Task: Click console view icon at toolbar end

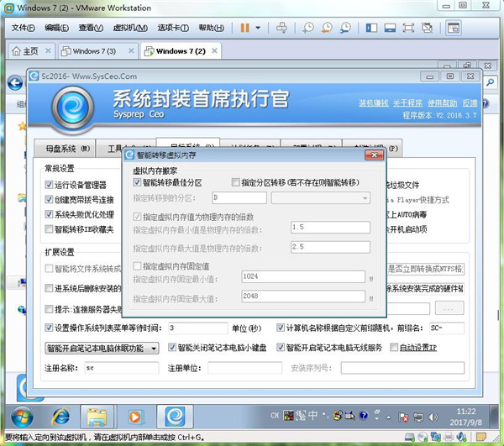Action: pyautogui.click(x=454, y=28)
